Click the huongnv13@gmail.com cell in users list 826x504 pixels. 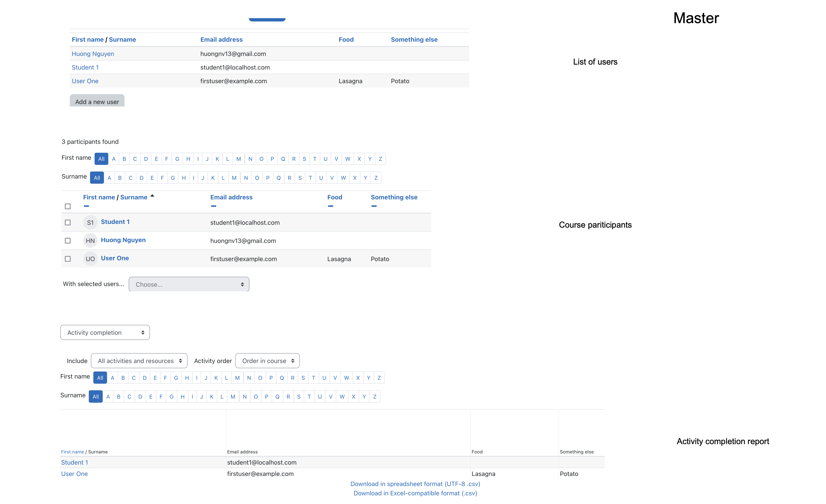(233, 54)
